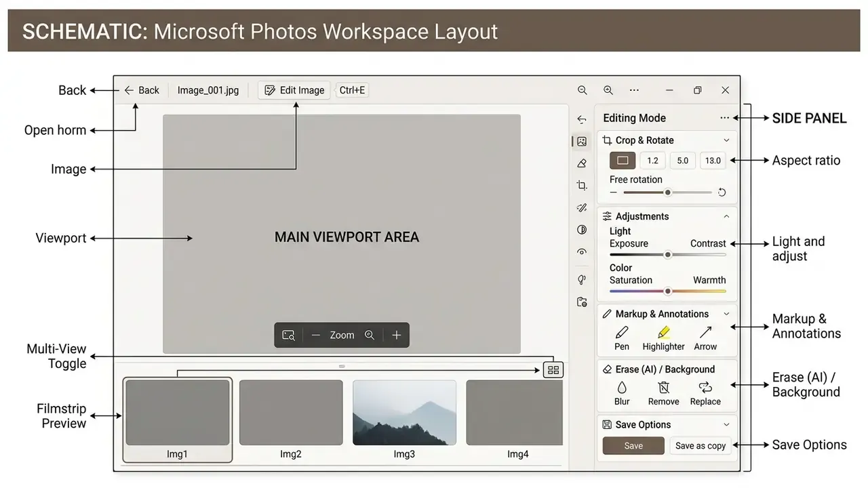
Task: Click the Exposure/Contrast light slider
Action: tap(668, 255)
